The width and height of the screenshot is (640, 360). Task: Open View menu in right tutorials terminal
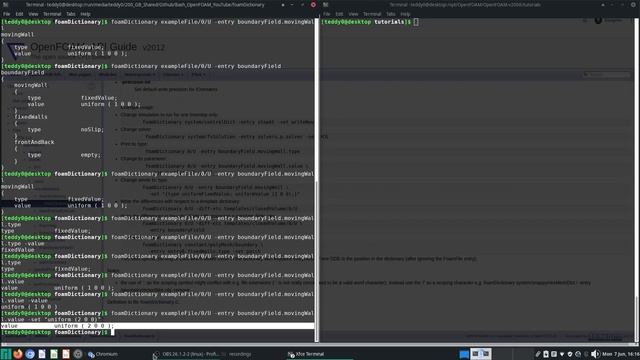(x=353, y=14)
